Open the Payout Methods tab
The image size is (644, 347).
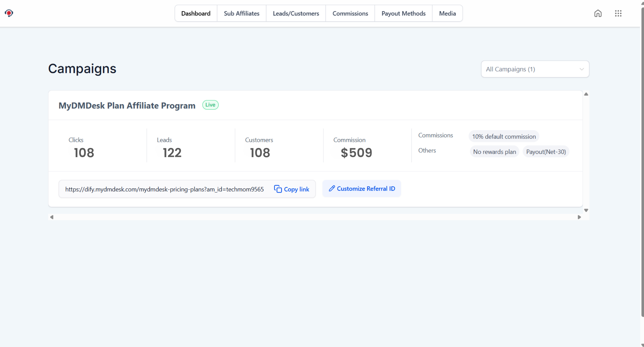tap(403, 13)
